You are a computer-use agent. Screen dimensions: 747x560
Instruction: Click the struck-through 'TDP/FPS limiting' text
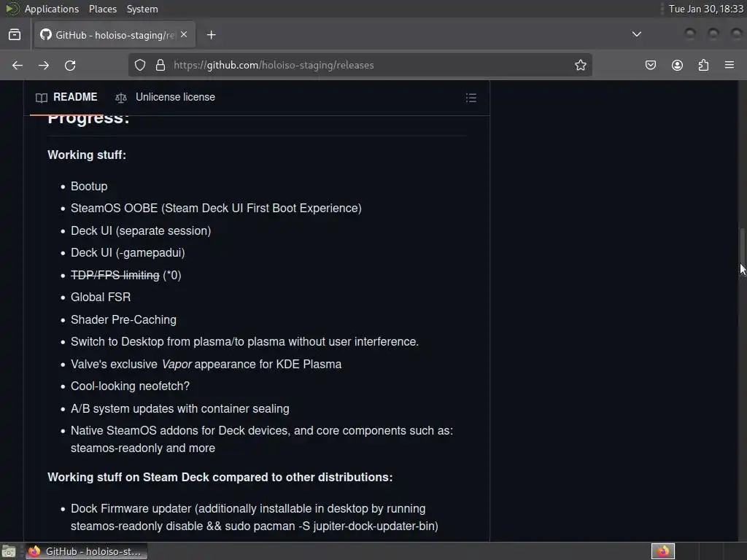(x=115, y=275)
